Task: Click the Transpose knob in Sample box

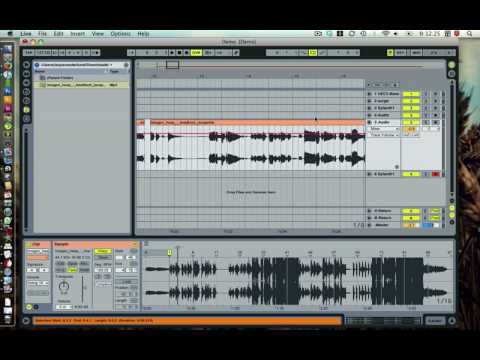Action: click(x=64, y=286)
